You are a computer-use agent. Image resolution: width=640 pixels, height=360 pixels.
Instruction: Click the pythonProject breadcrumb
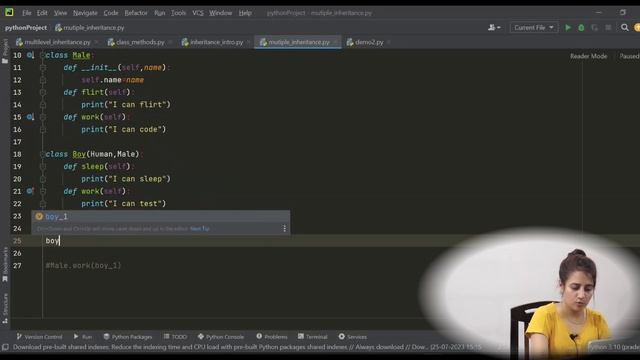(x=26, y=28)
